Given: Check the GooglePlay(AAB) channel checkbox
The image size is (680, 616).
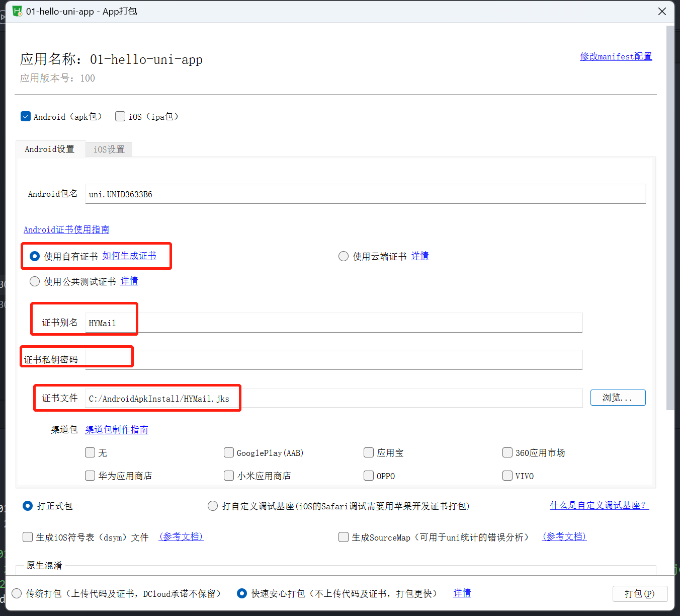Looking at the screenshot, I should click(229, 452).
